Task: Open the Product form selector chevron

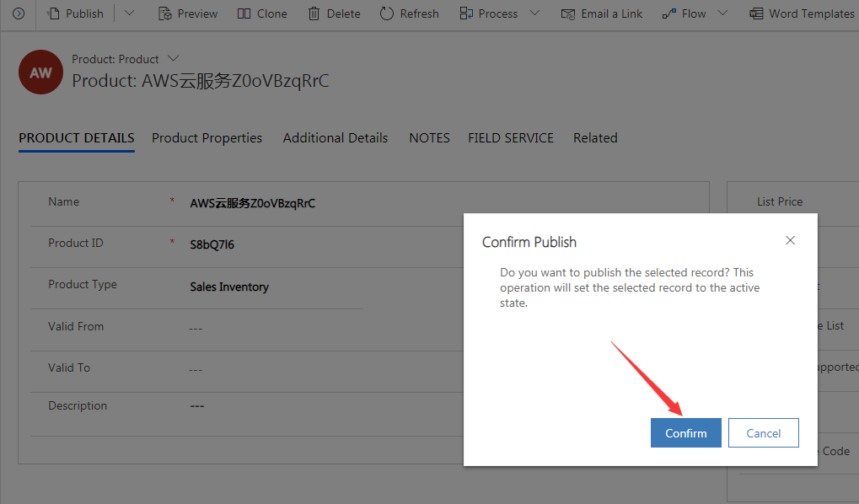Action: coord(173,59)
